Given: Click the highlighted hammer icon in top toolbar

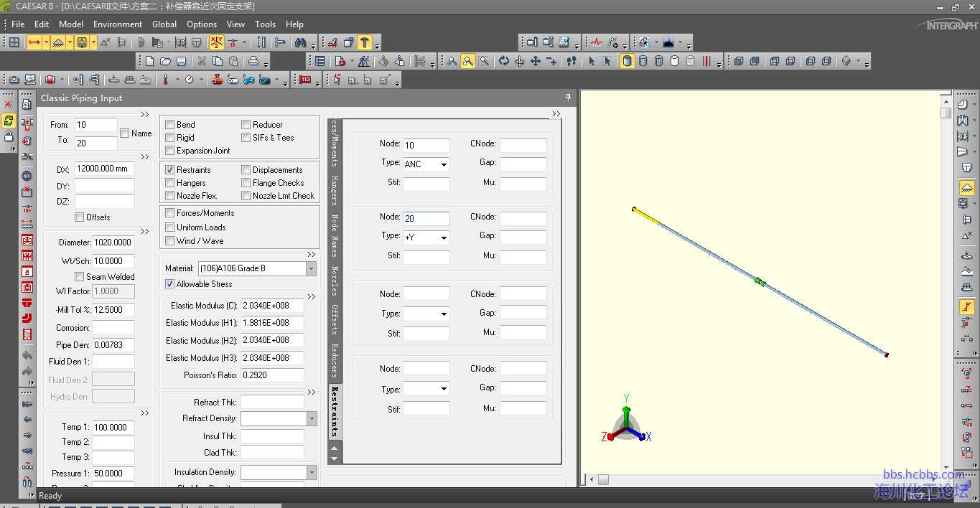Looking at the screenshot, I should point(365,42).
